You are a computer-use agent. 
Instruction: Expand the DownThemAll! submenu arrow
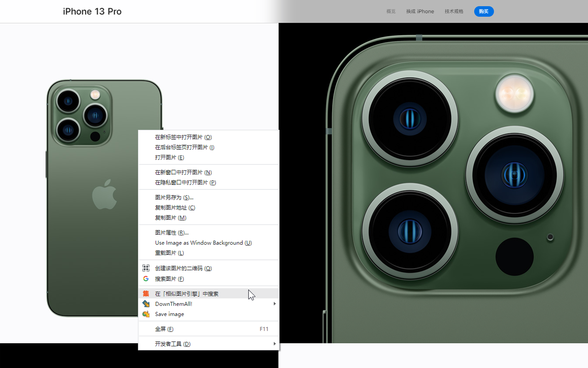click(275, 304)
